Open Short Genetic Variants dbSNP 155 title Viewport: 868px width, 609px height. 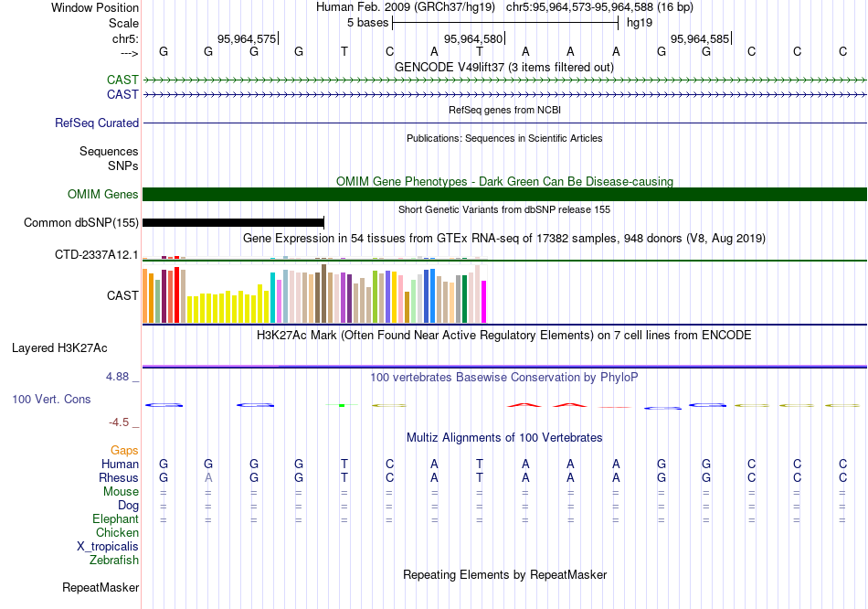pyautogui.click(x=504, y=209)
